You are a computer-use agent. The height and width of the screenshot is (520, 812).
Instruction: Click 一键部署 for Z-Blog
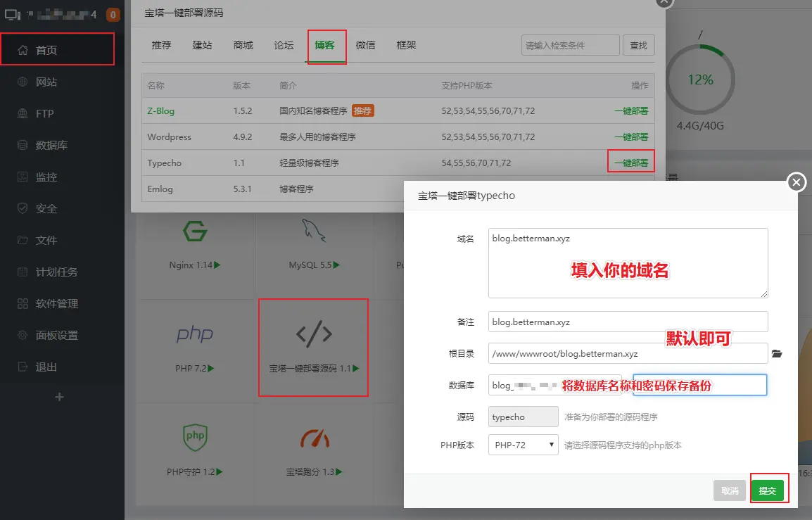tap(631, 111)
